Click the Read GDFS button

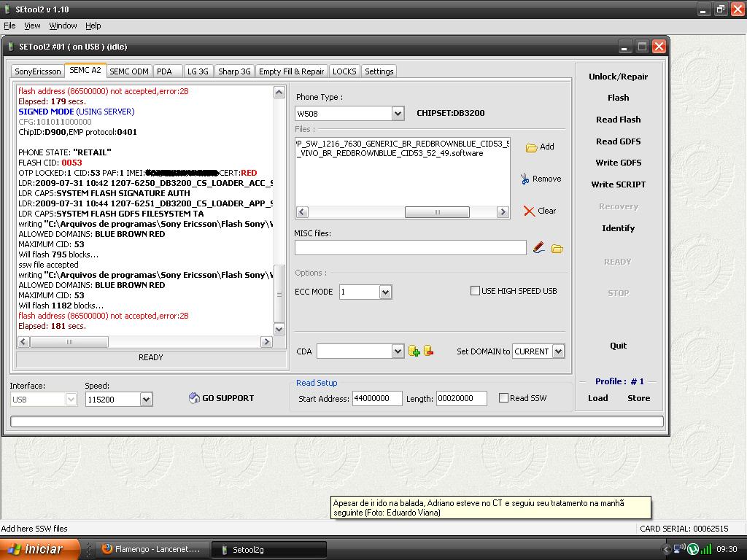pos(619,141)
